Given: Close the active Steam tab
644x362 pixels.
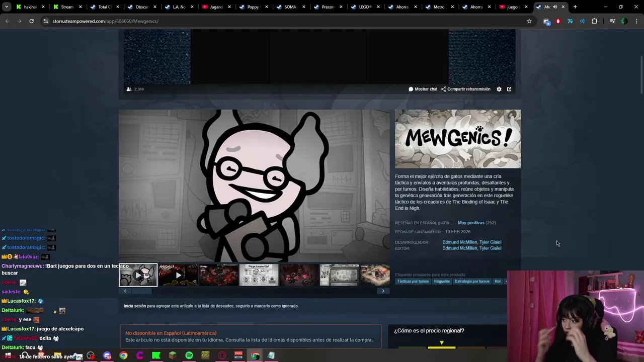Looking at the screenshot, I should (x=563, y=7).
